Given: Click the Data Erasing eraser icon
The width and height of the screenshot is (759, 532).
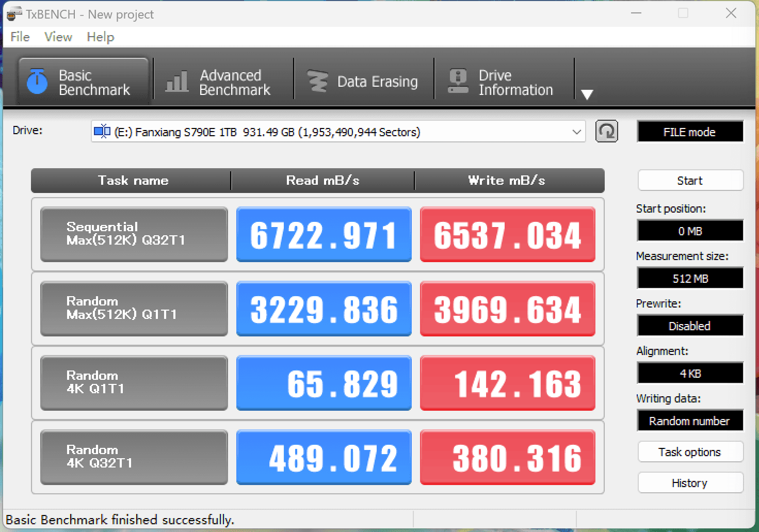Looking at the screenshot, I should (x=317, y=80).
